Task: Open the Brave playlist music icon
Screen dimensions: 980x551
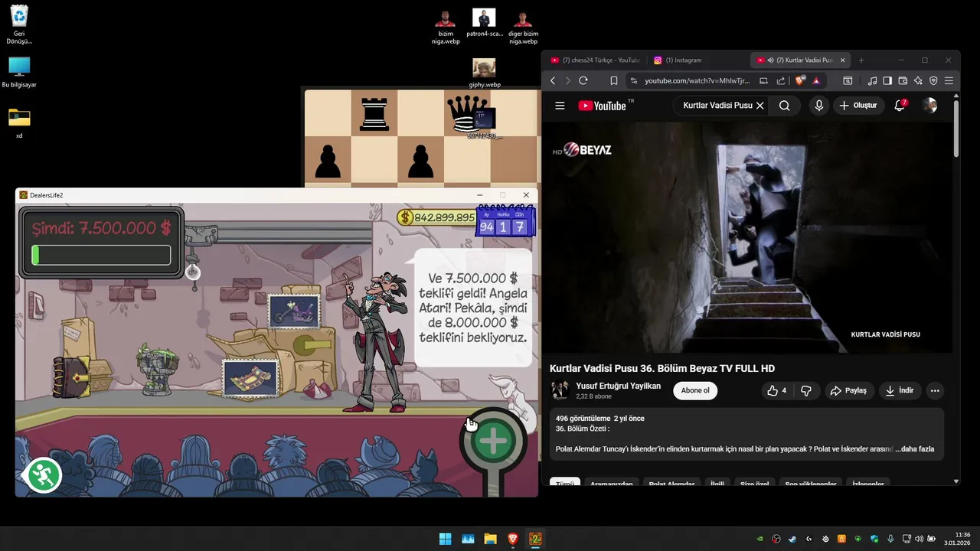Action: (872, 80)
